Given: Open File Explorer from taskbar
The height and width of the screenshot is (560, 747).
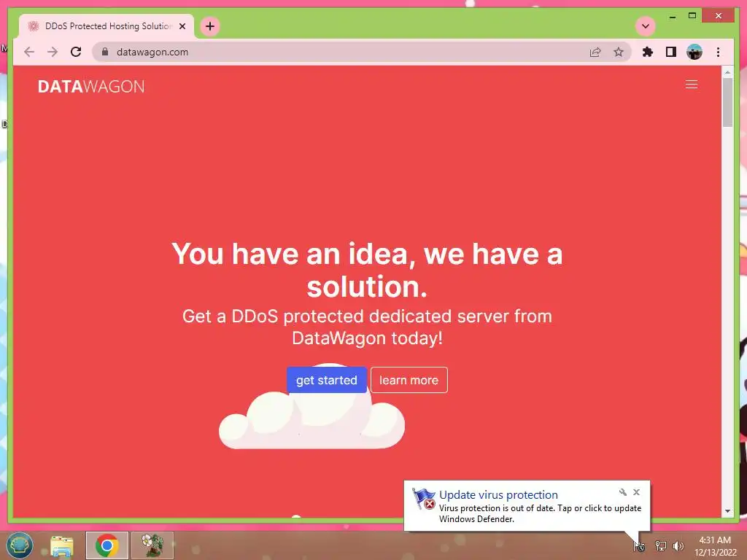Looking at the screenshot, I should (62, 545).
